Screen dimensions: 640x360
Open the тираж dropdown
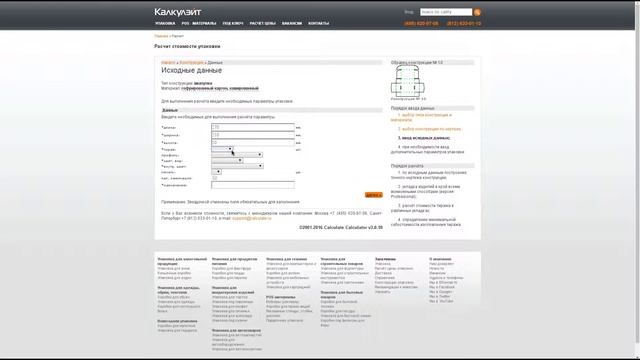(x=222, y=149)
